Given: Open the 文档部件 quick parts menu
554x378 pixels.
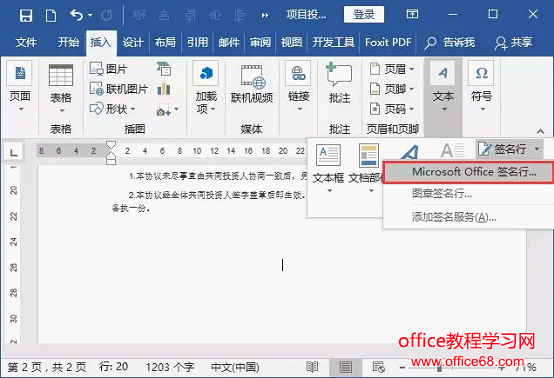Looking at the screenshot, I should [x=366, y=168].
